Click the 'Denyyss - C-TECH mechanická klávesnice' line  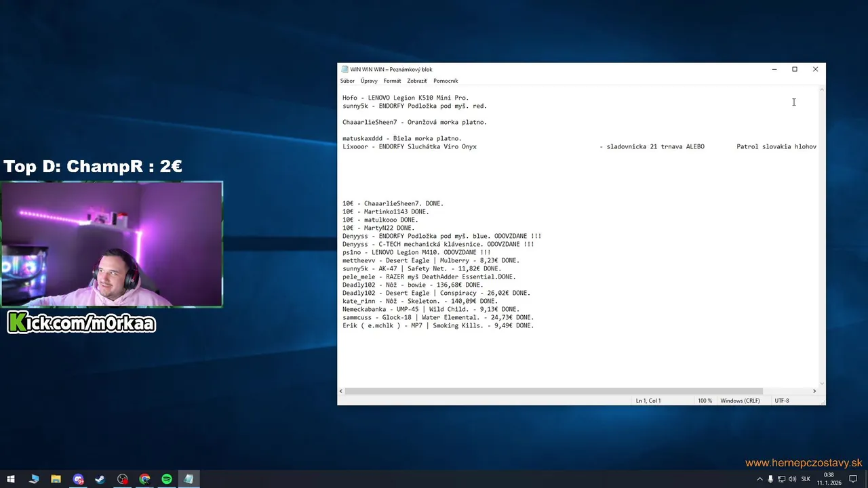(438, 244)
